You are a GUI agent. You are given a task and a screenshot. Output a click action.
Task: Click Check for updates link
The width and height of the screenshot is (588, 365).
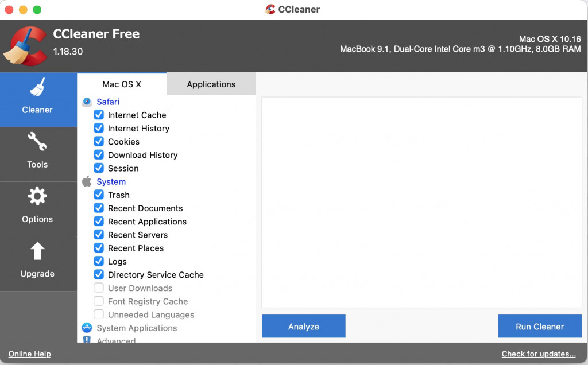539,354
